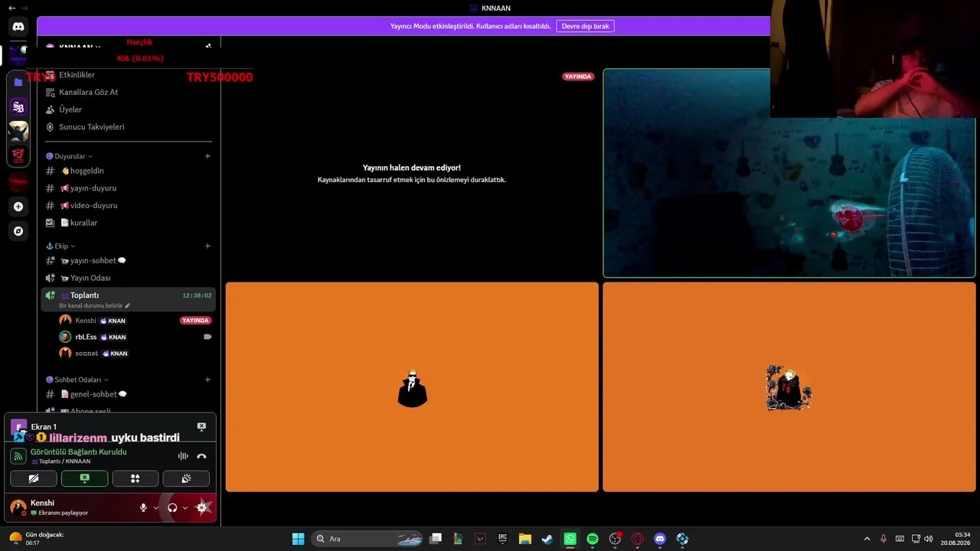The image size is (980, 551).
Task: Create channel in Sohbet Odaları category
Action: (207, 380)
